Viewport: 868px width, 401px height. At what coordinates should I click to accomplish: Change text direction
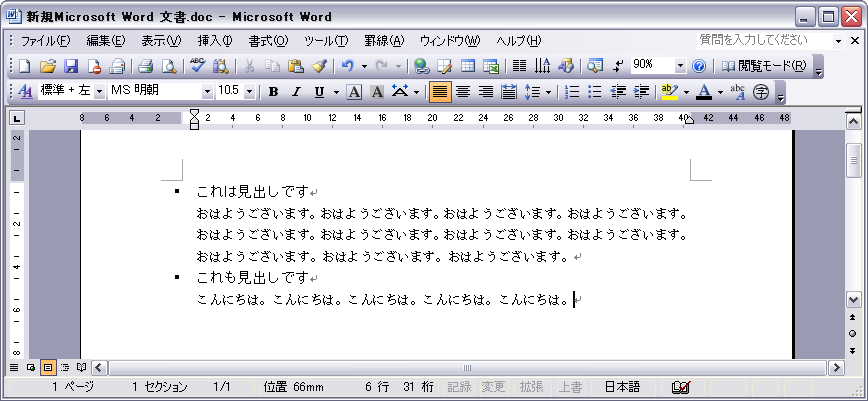(542, 66)
